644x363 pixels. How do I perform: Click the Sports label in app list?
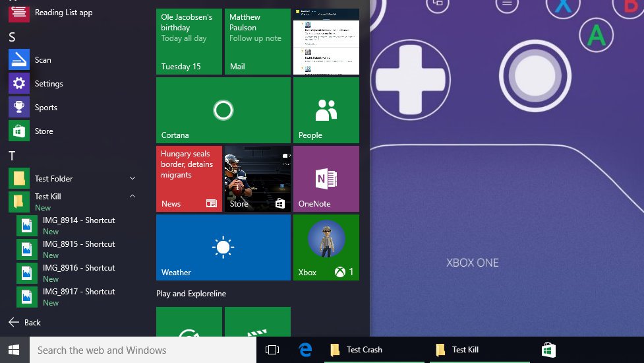point(46,108)
